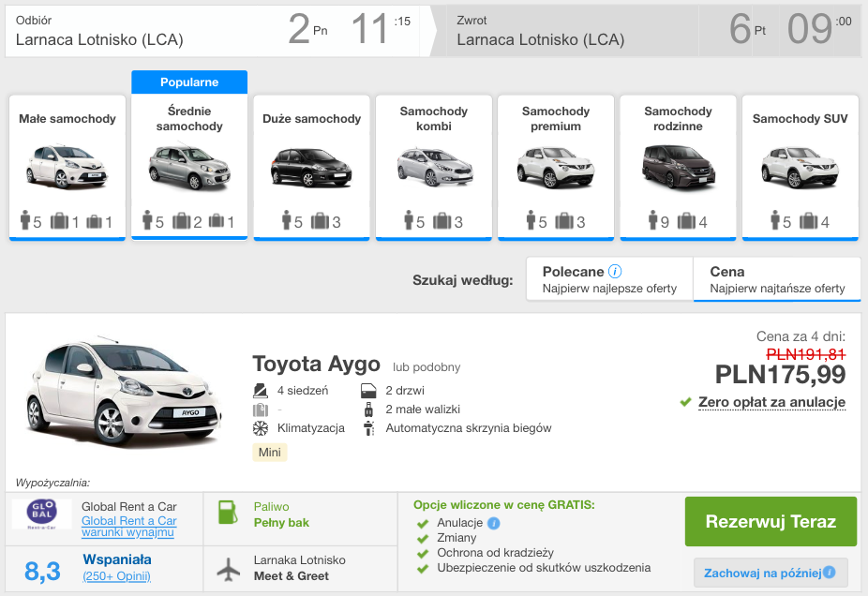The height and width of the screenshot is (596, 868).
Task: Sort results by Polecane
Action: click(609, 279)
